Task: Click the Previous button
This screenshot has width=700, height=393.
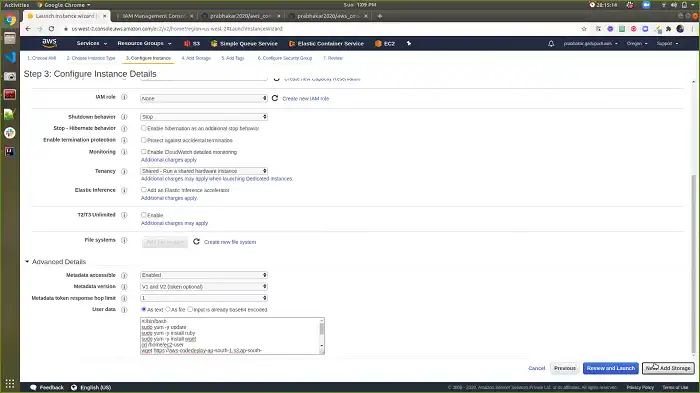Action: point(565,368)
